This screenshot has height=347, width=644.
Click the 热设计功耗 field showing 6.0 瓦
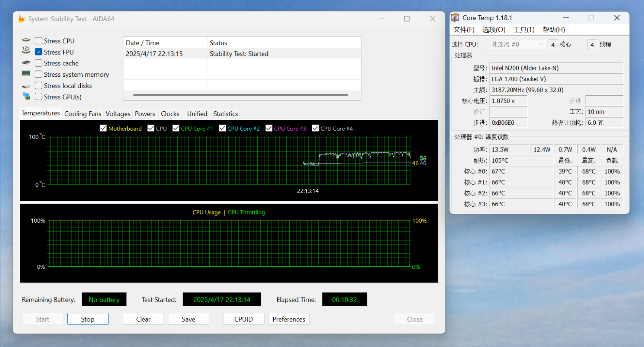(605, 122)
